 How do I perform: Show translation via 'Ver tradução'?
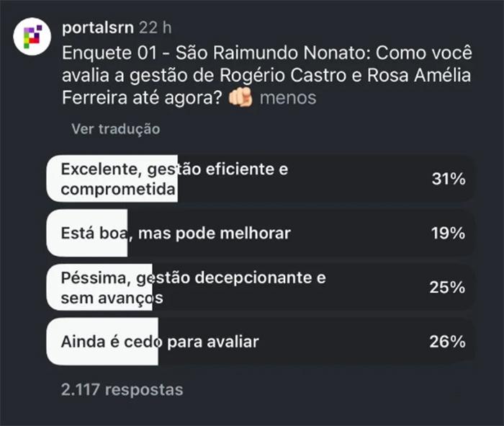(x=116, y=129)
